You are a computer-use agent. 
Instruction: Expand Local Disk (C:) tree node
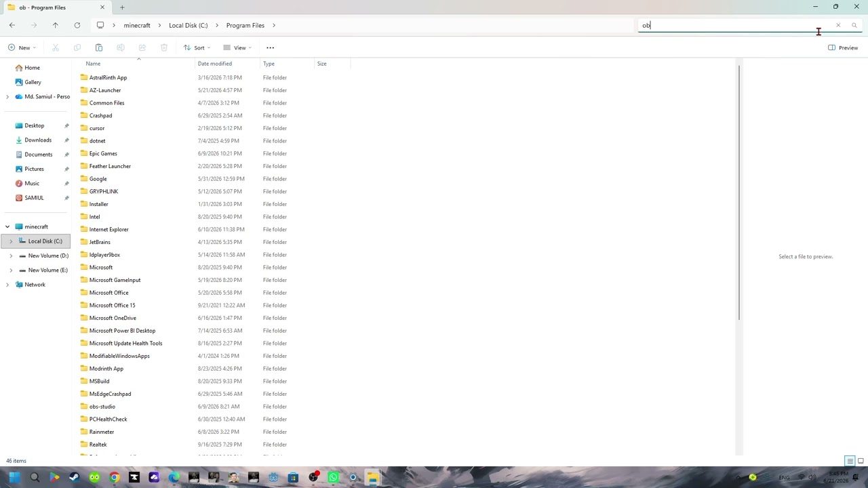tap(11, 241)
